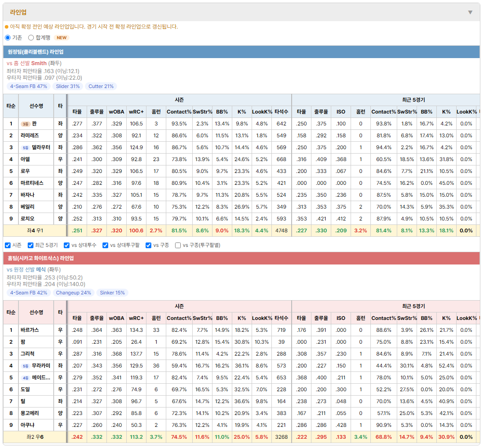Click the 5등 badge next to 무라카미

[25, 366]
